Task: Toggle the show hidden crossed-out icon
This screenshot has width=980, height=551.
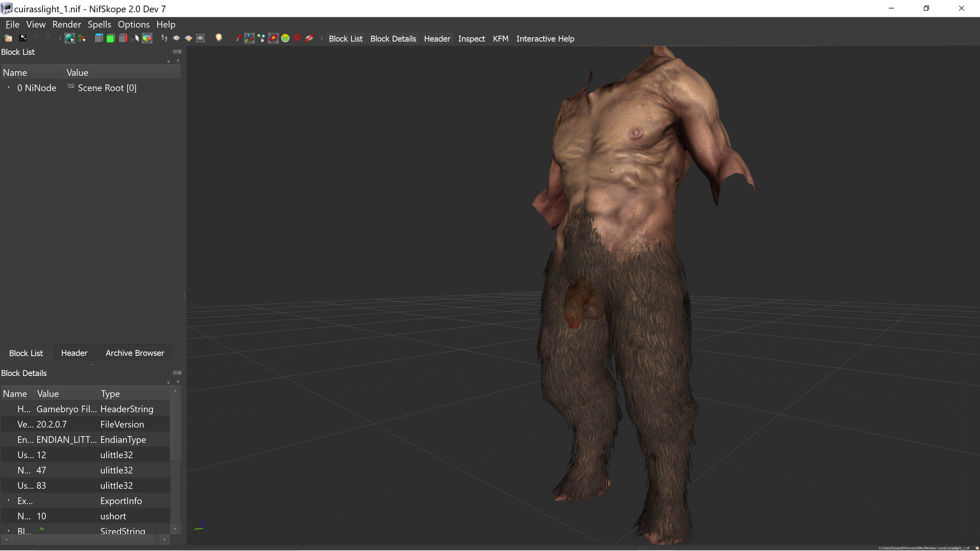Action: (x=309, y=38)
